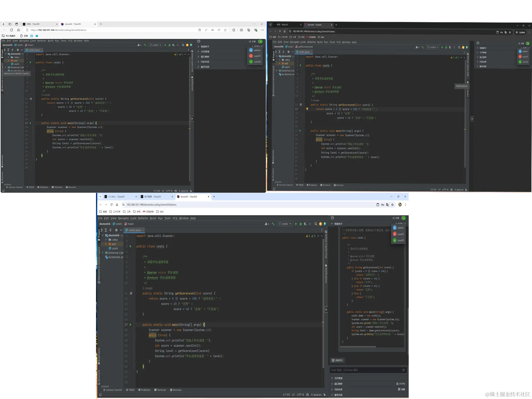This screenshot has height=399, width=532.
Task: Run ceshi in the bottom IDE window
Action: [296, 224]
